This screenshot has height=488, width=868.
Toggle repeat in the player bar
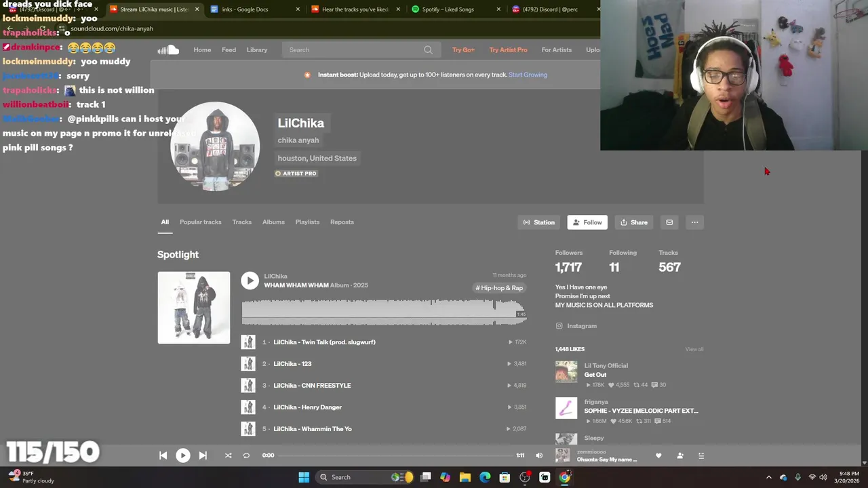point(246,455)
